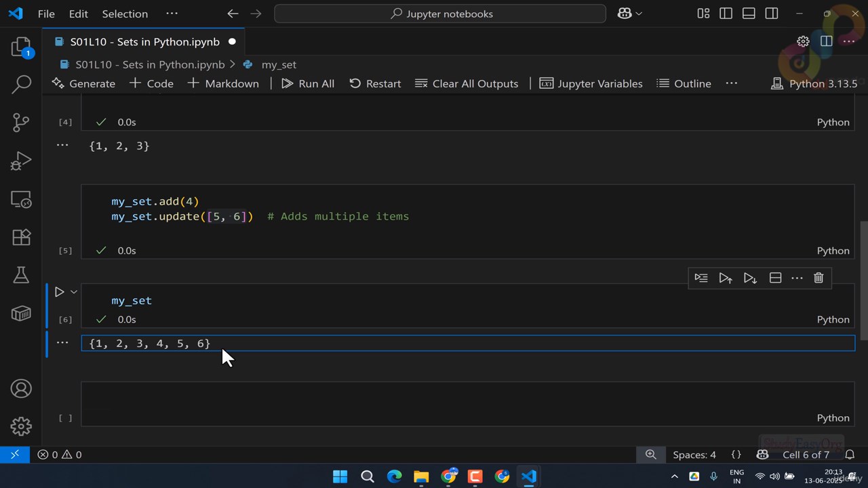Screen dimensions: 868x488
Task: Change cell 5 language via Python label
Action: (833, 251)
